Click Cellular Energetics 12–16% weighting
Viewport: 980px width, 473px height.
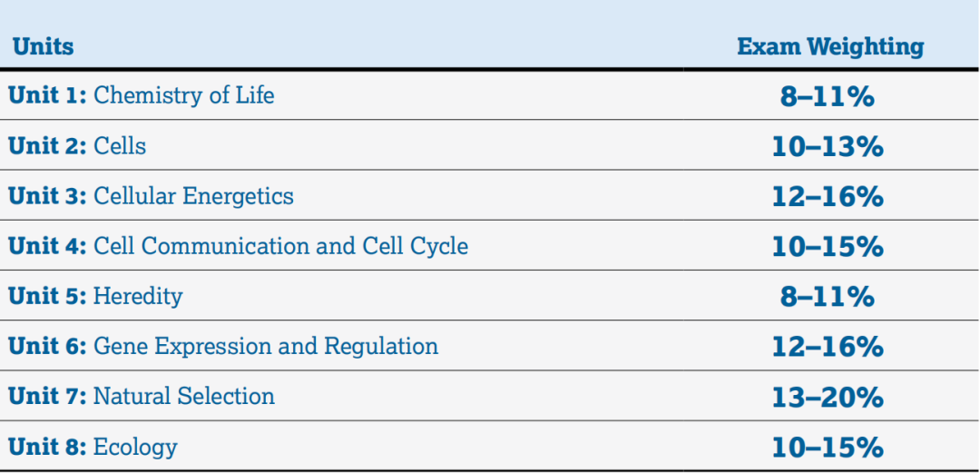click(x=827, y=196)
